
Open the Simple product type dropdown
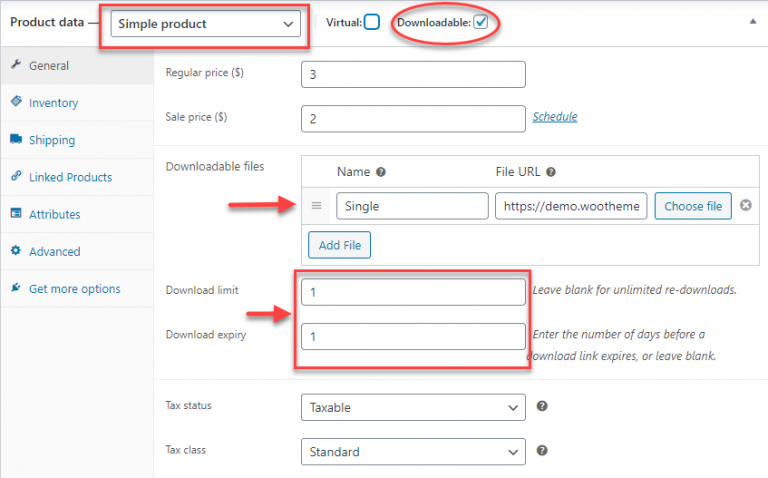[205, 24]
